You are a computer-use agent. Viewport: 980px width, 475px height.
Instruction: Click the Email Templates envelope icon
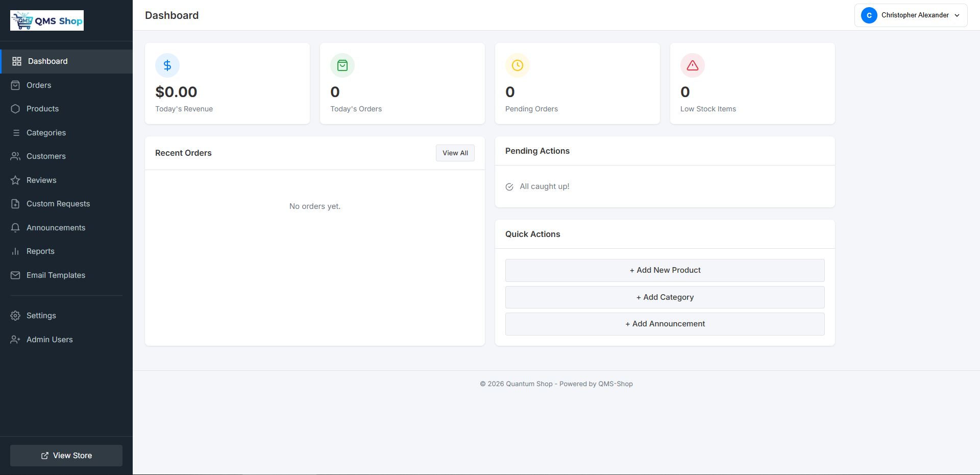click(x=15, y=275)
